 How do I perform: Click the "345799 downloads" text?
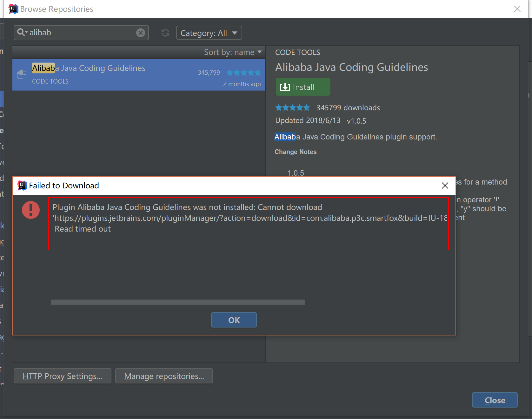pos(348,108)
